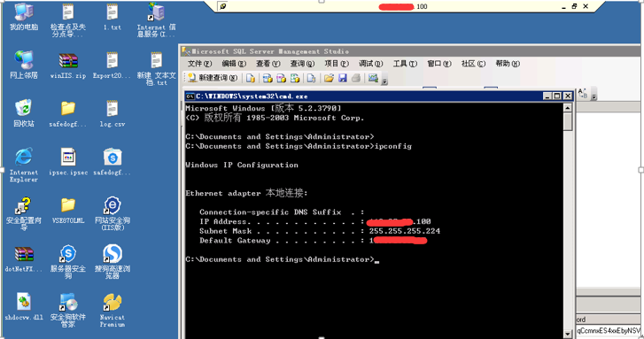Open the 查看(V) menu in SSMS
This screenshot has width=644, height=339.
click(x=268, y=64)
